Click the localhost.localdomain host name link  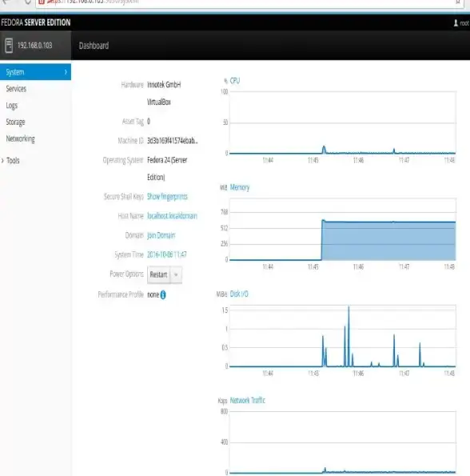point(172,216)
